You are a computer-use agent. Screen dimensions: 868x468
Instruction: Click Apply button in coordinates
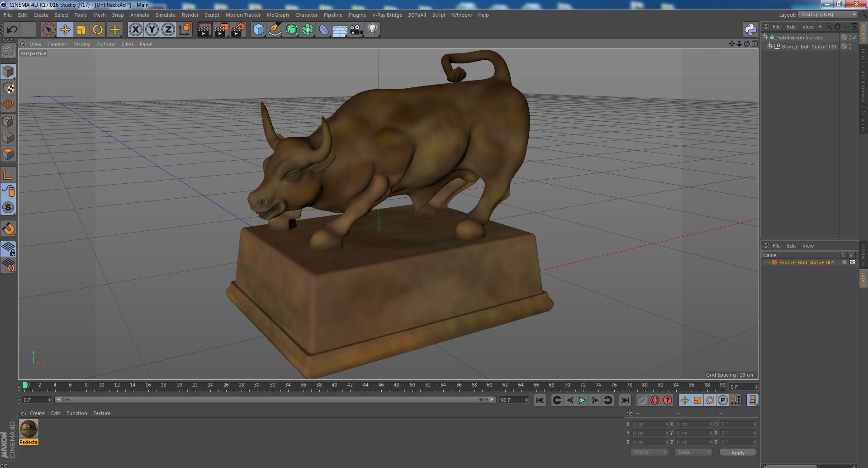(x=738, y=453)
